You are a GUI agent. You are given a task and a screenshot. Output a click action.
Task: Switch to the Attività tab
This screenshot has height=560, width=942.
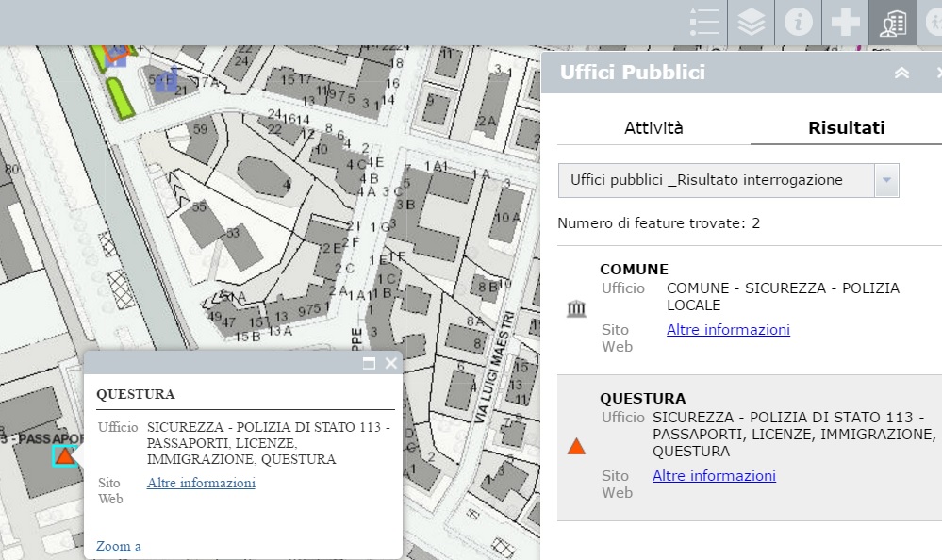653,128
